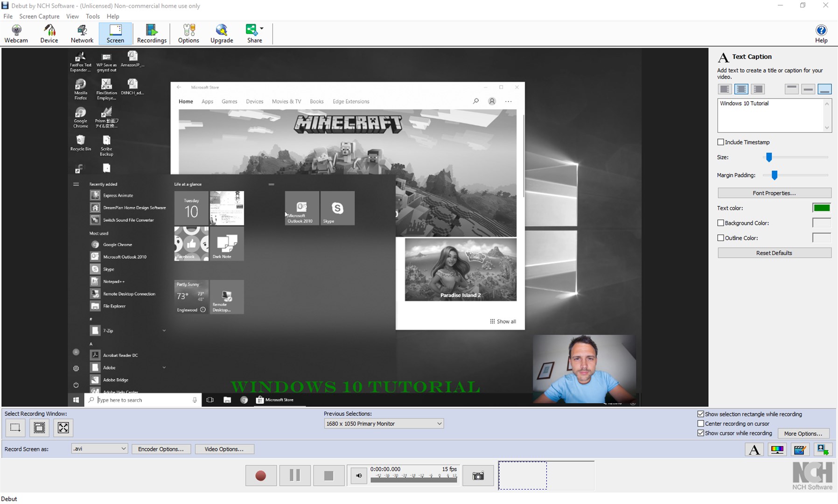Open the Options settings

coord(189,33)
